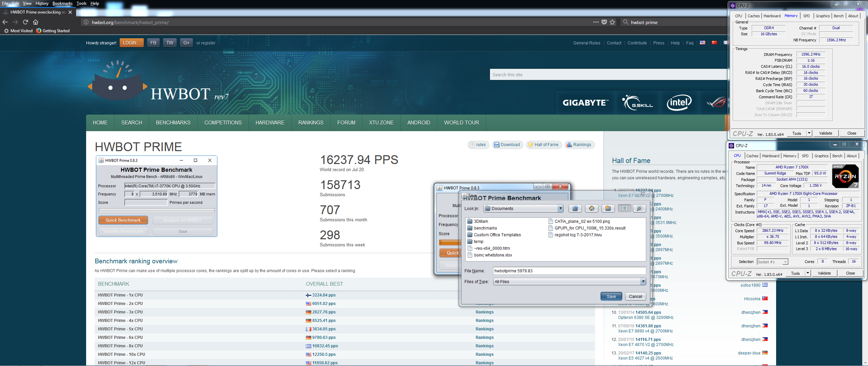Switch site language with Chinese flag
868x366 pixels.
(714, 43)
